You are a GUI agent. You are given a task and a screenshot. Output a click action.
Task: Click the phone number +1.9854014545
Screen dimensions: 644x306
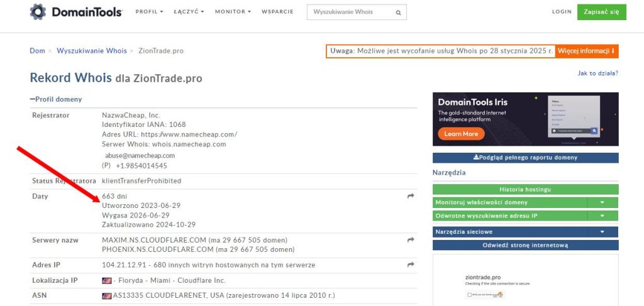pyautogui.click(x=142, y=166)
